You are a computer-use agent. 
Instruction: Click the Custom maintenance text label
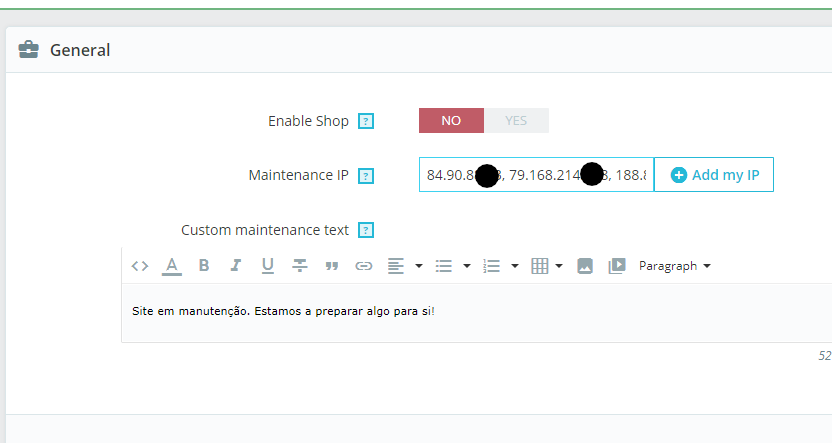pyautogui.click(x=265, y=230)
